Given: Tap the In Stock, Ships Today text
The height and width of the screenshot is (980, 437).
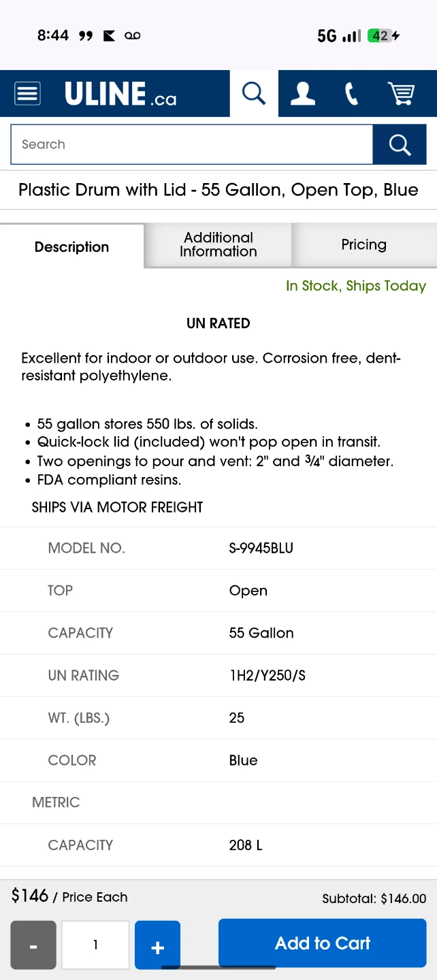Looking at the screenshot, I should (356, 286).
